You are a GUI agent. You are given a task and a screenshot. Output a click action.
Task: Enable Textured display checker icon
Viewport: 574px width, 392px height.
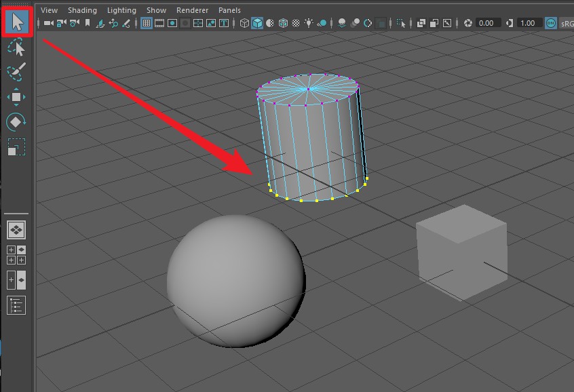(296, 24)
